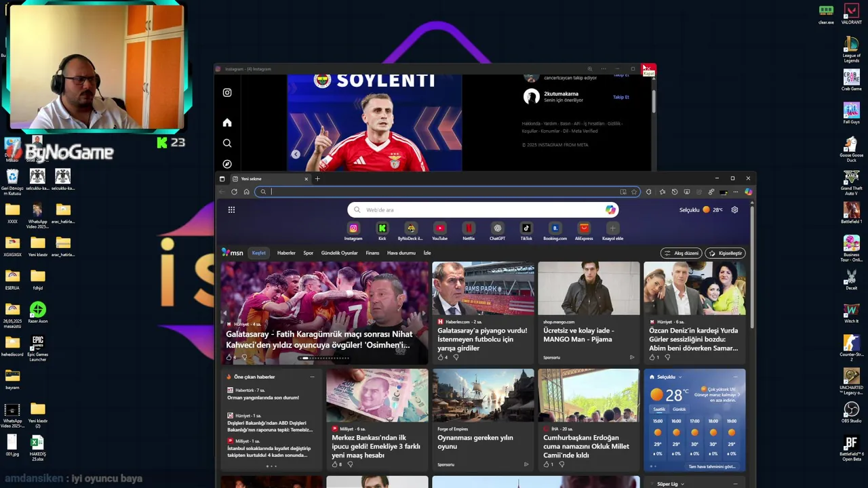The width and height of the screenshot is (868, 488).
Task: Open Özcan Deniz'in kardeşi article
Action: point(694,339)
